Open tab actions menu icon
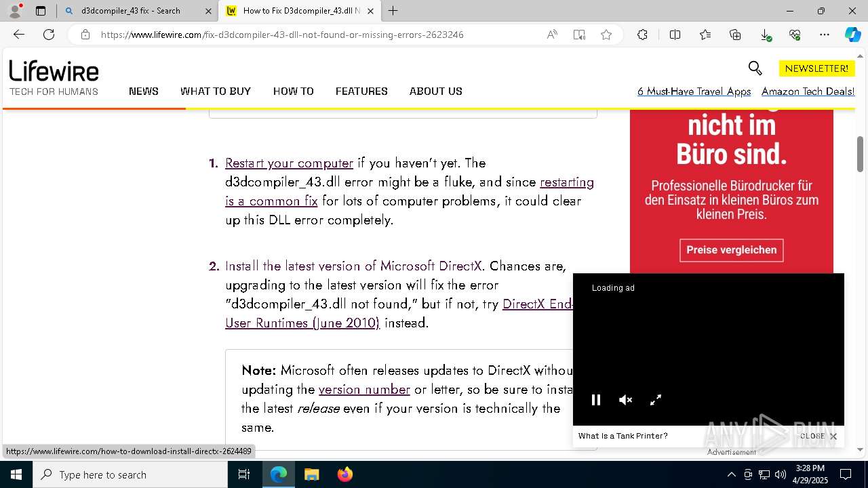868x488 pixels. 41,11
